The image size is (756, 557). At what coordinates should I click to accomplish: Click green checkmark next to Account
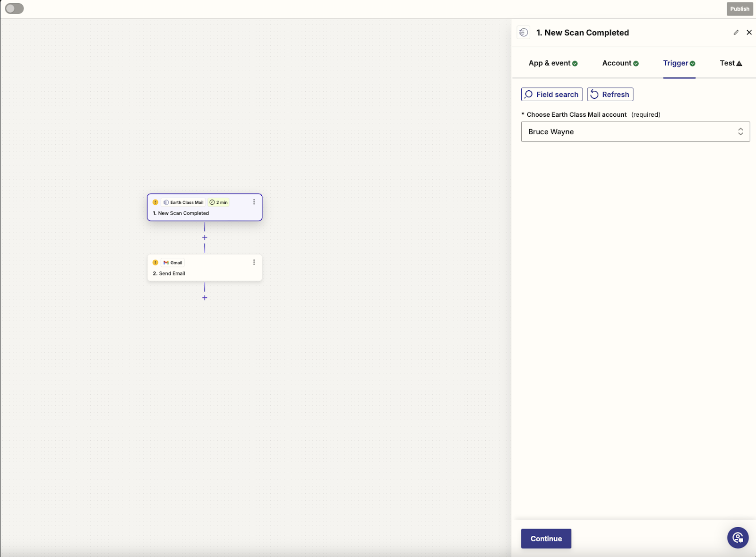636,64
